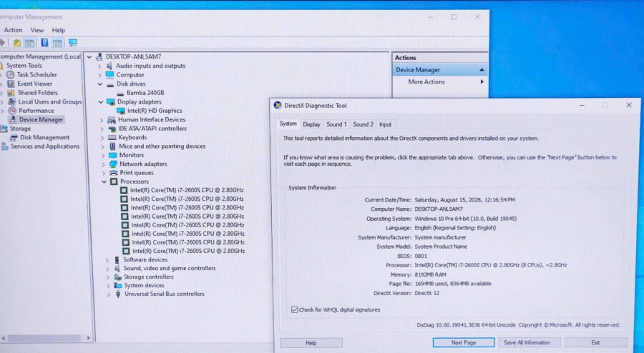
Task: Collapse the Disk drives category
Action: pos(100,84)
